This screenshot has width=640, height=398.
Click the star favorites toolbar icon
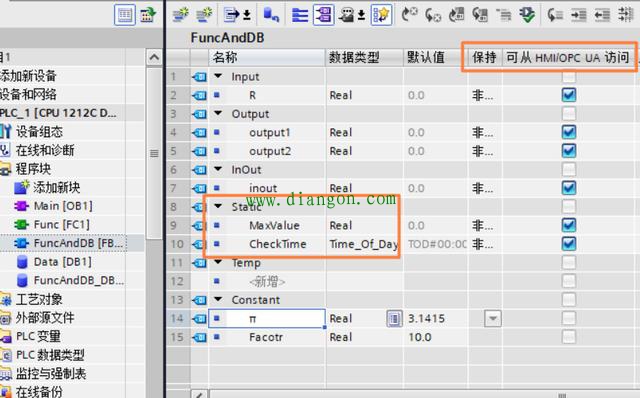(381, 15)
